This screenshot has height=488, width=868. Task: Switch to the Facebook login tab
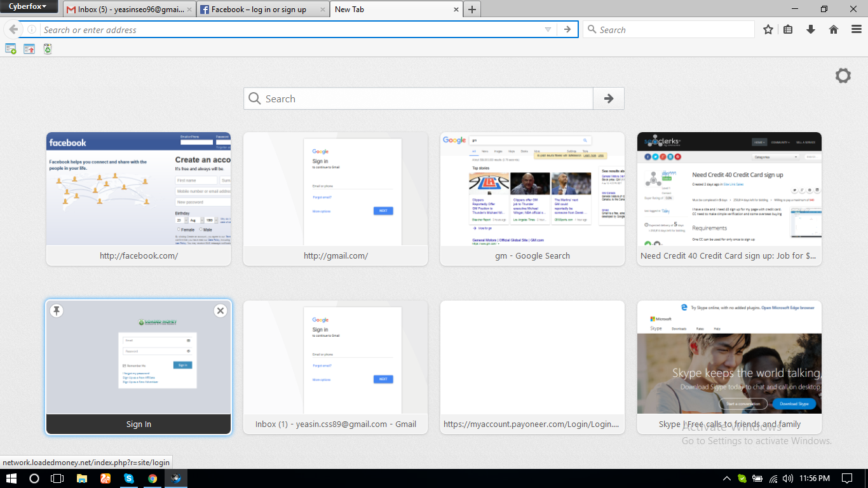[259, 10]
